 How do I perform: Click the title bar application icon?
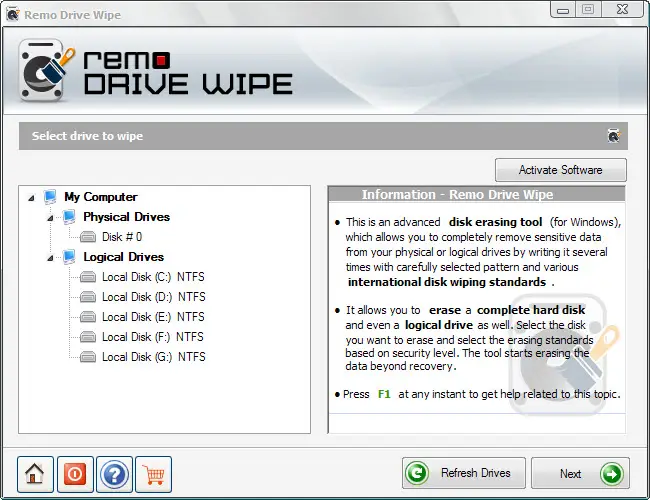pos(13,15)
